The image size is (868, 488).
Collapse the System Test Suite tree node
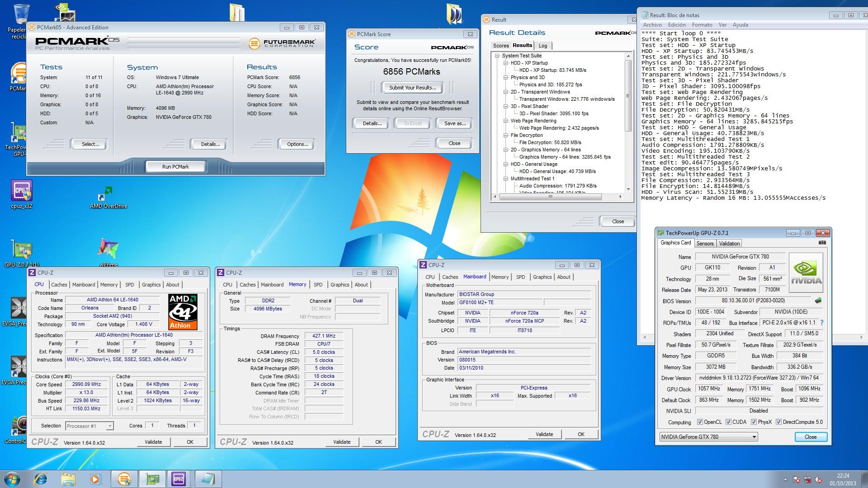click(x=497, y=56)
